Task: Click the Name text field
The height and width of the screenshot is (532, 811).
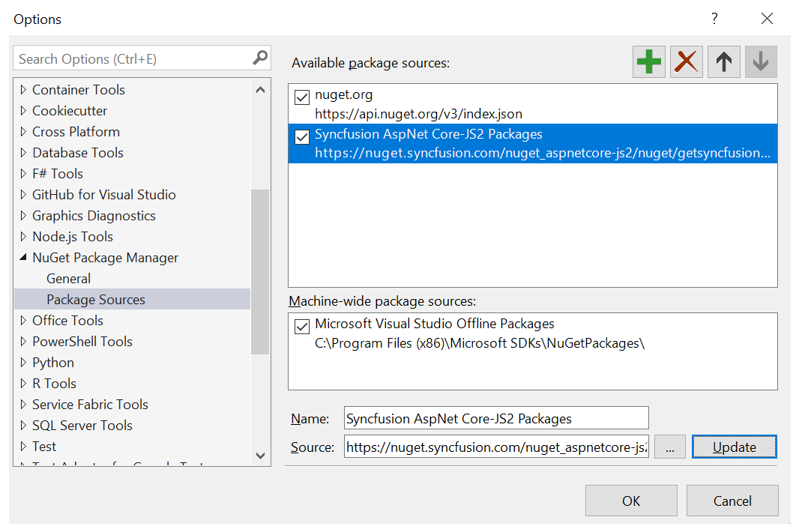Action: tap(496, 418)
